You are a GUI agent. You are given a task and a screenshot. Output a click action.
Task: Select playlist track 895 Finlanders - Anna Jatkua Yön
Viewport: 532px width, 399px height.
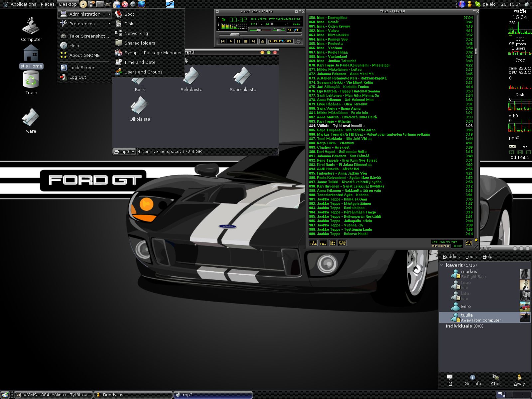391,173
